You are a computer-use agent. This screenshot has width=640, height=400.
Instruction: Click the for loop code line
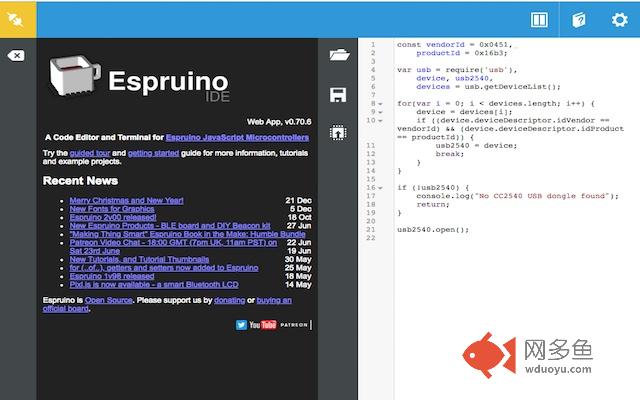pos(496,104)
